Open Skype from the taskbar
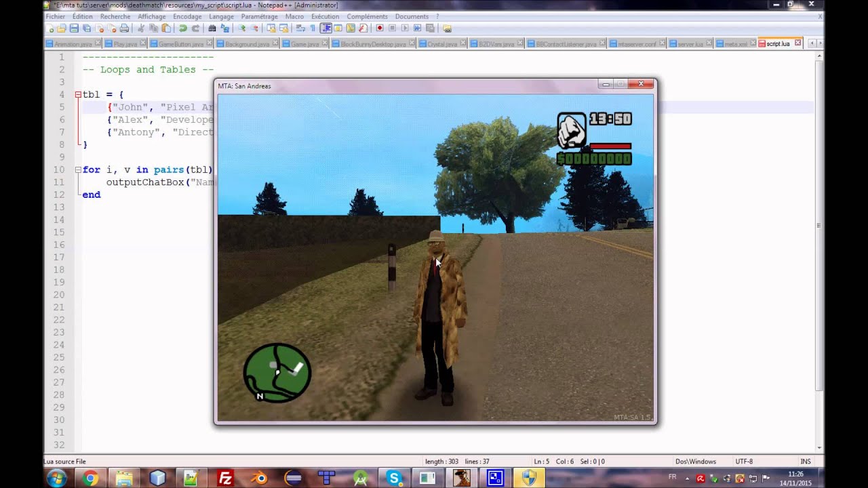This screenshot has height=488, width=868. click(x=394, y=479)
